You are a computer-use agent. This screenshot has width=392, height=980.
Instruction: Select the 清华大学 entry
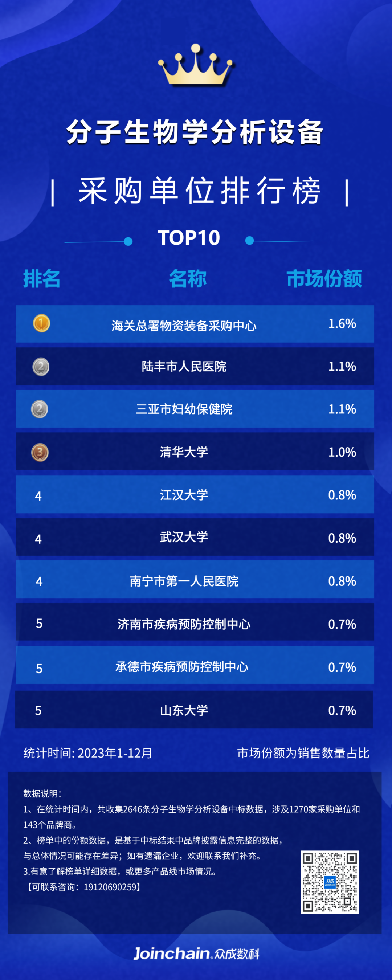pos(184,452)
